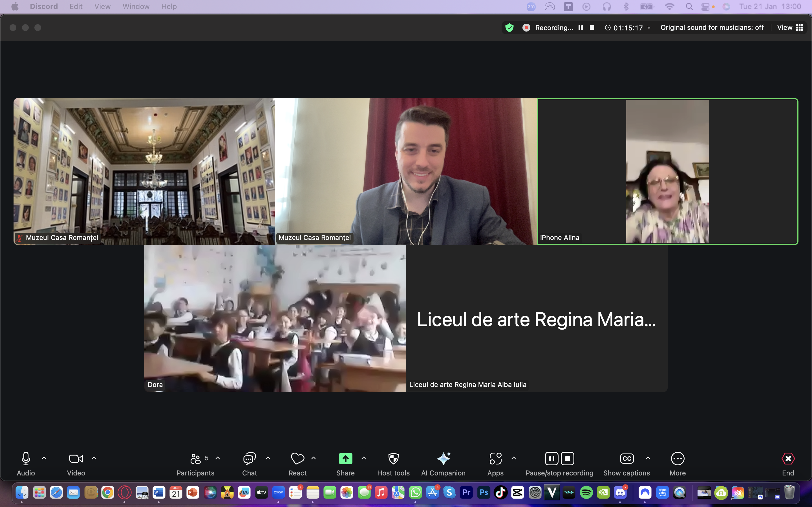812x507 pixels.
Task: Toggle Original sound for musicians
Action: point(712,28)
